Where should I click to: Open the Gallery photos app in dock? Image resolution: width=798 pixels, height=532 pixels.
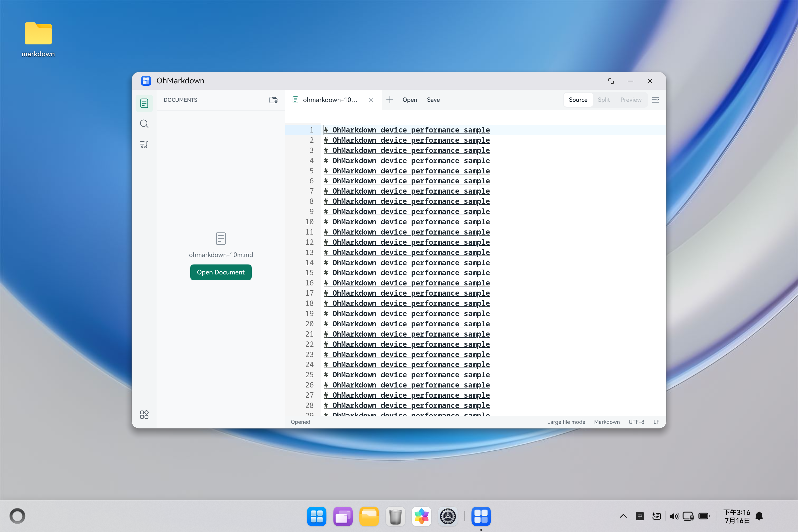click(x=422, y=516)
